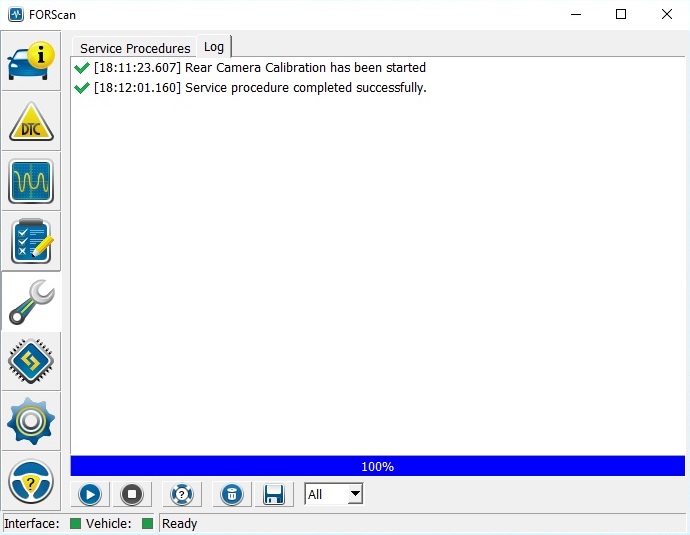Click the green Vehicle status indicator
The width and height of the screenshot is (690, 535).
[148, 524]
